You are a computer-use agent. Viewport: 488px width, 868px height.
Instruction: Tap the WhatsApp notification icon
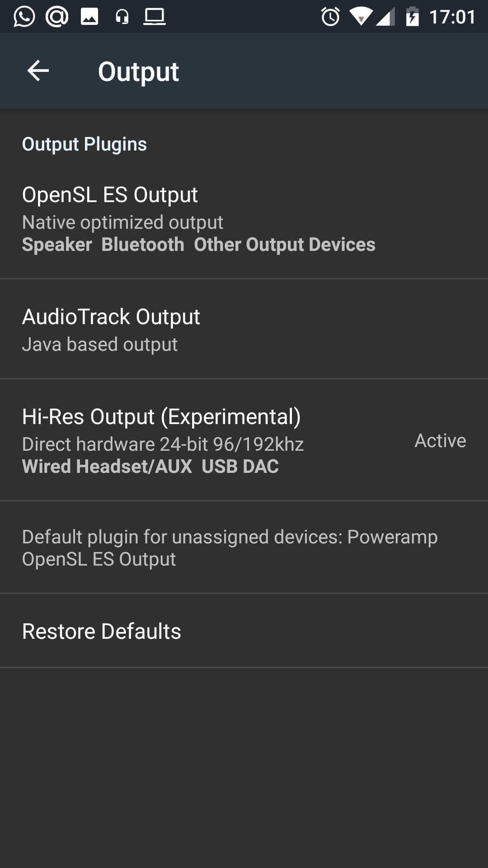(x=24, y=17)
